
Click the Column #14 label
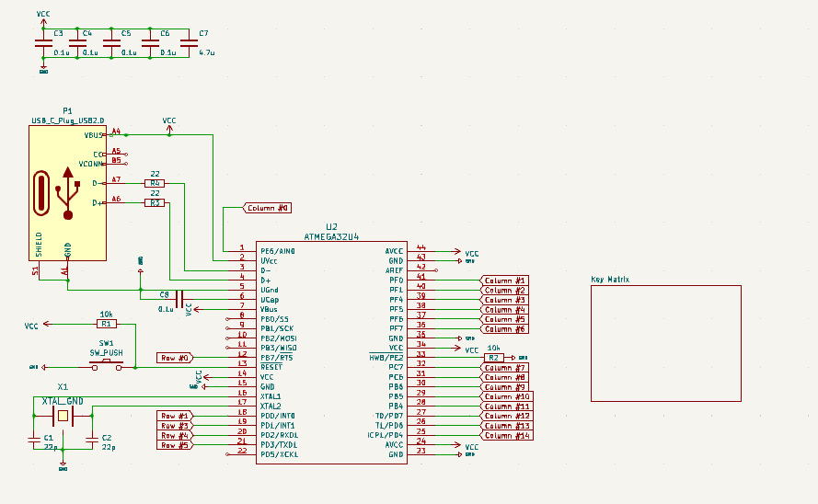coord(507,435)
